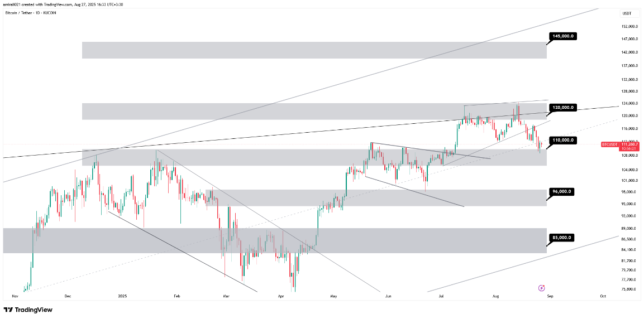Click the 75,800.0 tick on the price scale
This screenshot has width=644, height=319.
tap(629, 289)
